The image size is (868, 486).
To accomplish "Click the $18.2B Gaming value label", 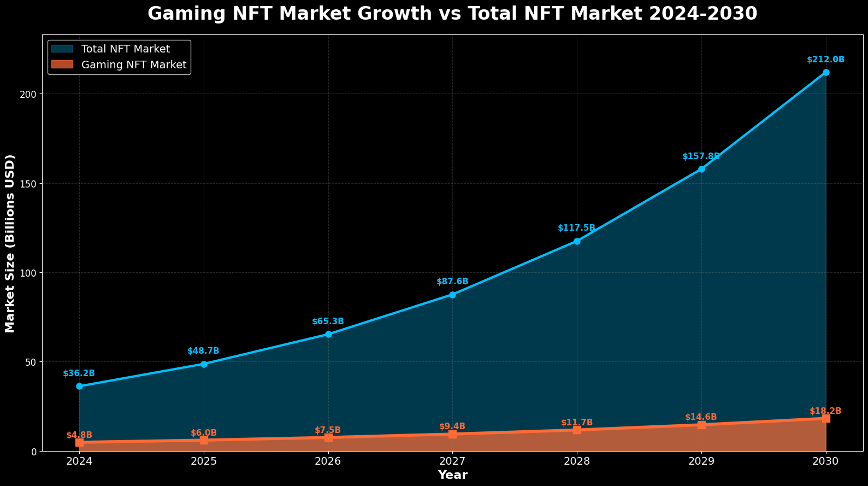I will point(825,411).
